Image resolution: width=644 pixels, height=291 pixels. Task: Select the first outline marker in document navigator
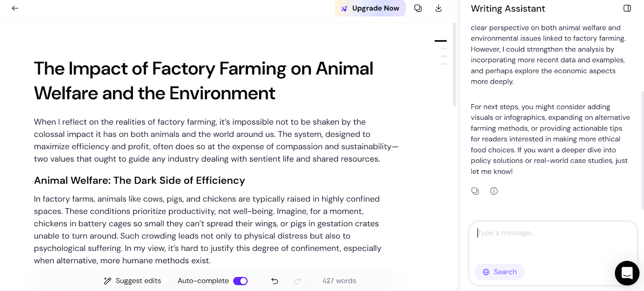(441, 41)
